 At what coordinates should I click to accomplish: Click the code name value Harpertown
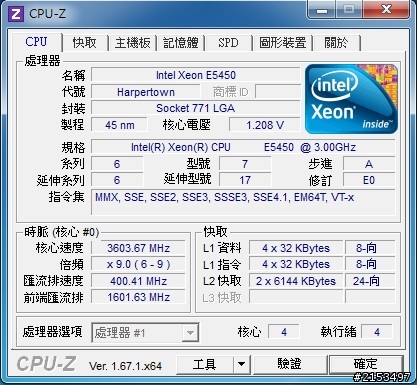[146, 92]
